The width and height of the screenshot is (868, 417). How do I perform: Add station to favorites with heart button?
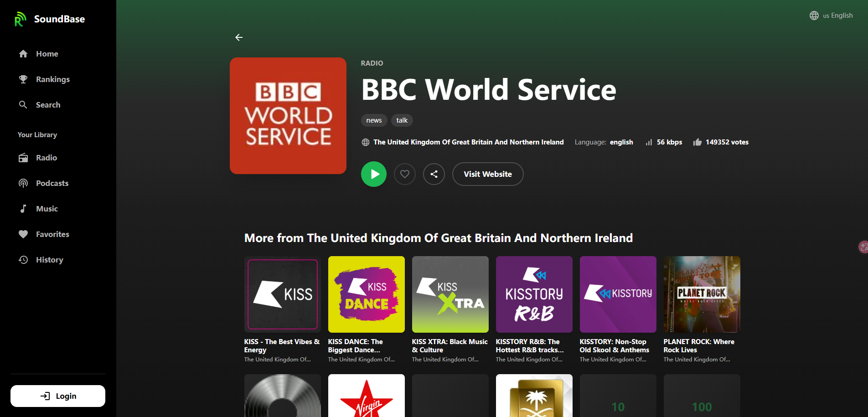point(405,174)
